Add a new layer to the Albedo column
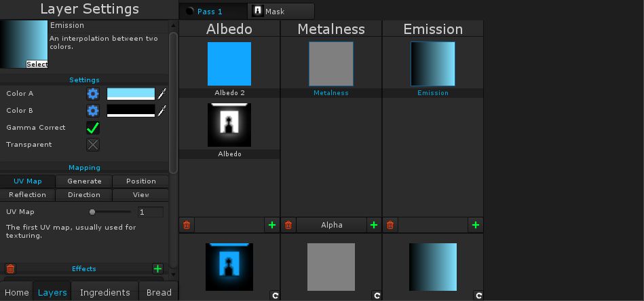 tap(272, 225)
